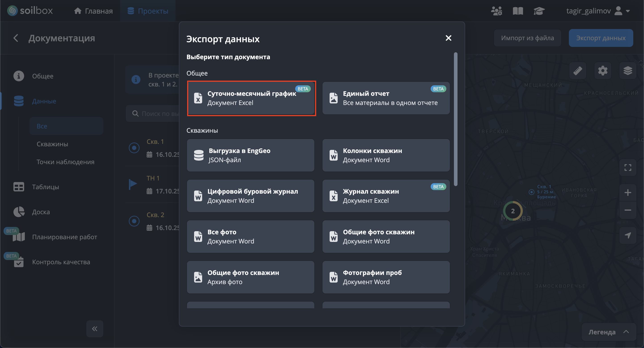The height and width of the screenshot is (348, 644).
Task: Collapse the sidebar with double-chevron button
Action: (x=95, y=329)
